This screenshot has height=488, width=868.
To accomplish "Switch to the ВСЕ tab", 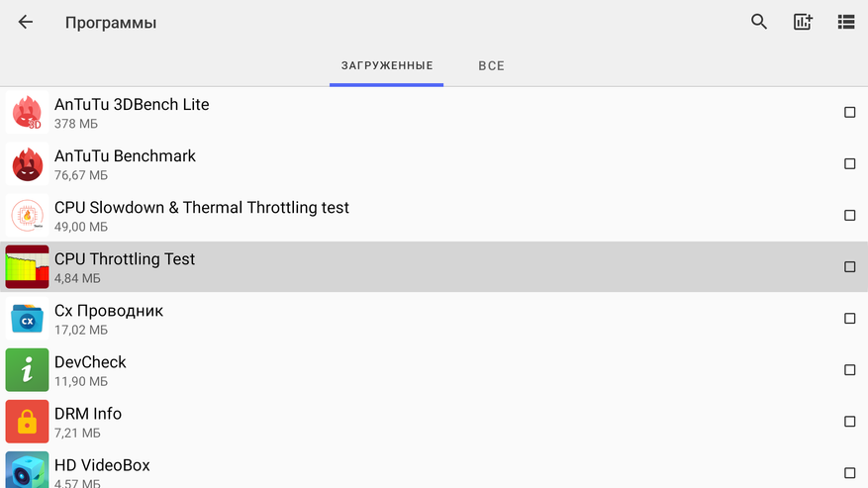I will (491, 65).
